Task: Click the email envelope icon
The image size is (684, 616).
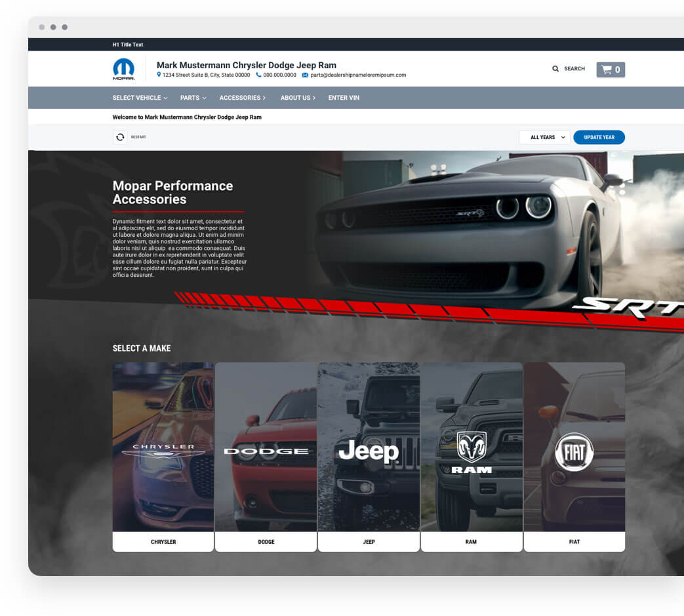Action: [x=305, y=75]
